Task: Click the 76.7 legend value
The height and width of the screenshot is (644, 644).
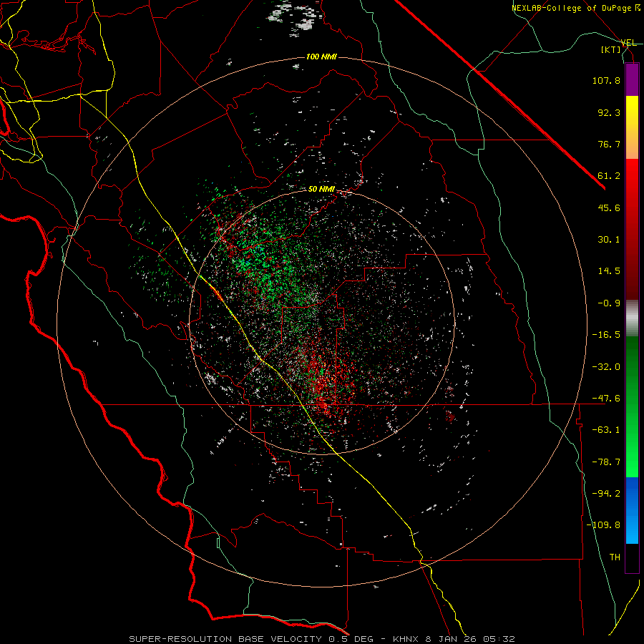Action: [609, 144]
